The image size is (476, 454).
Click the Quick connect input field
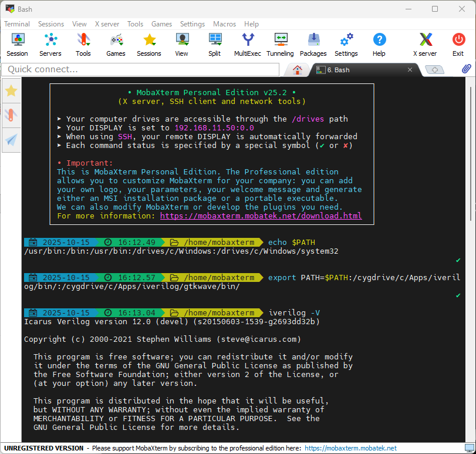141,69
